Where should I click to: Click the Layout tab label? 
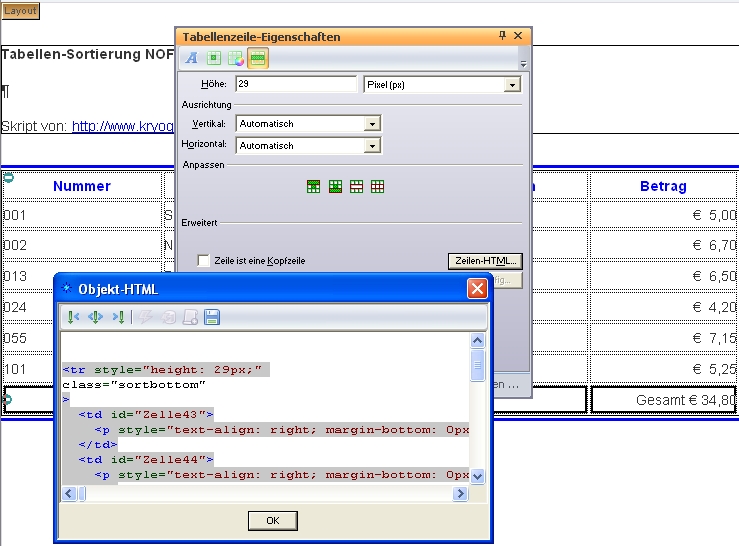pyautogui.click(x=21, y=11)
